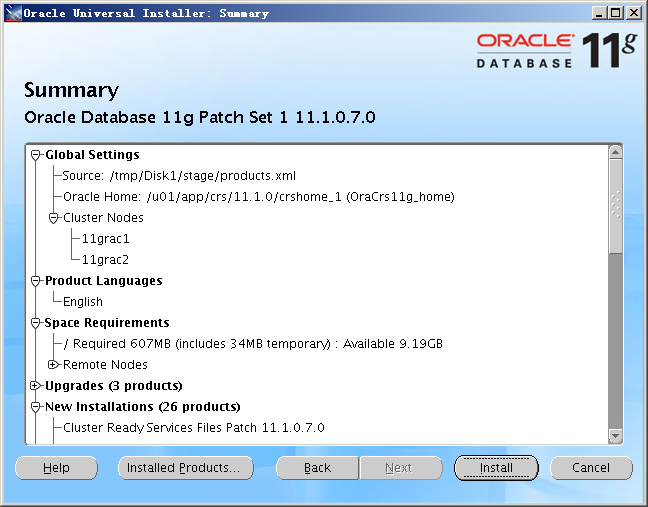648x507 pixels.
Task: Expand the Remote Nodes entry
Action: click(x=54, y=365)
